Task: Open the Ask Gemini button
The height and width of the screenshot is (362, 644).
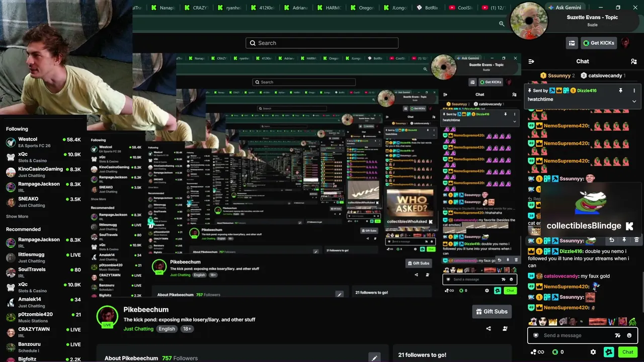Action: tap(565, 8)
